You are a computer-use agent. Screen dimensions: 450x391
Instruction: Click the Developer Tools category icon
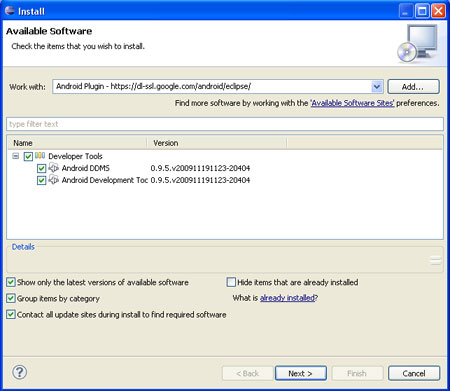coord(40,156)
